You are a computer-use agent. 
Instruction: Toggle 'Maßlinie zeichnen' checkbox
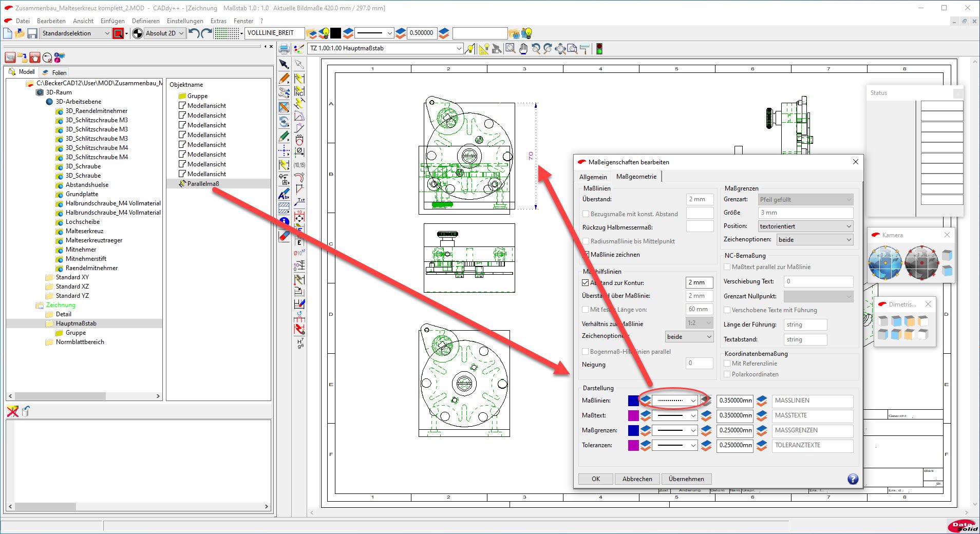[586, 255]
